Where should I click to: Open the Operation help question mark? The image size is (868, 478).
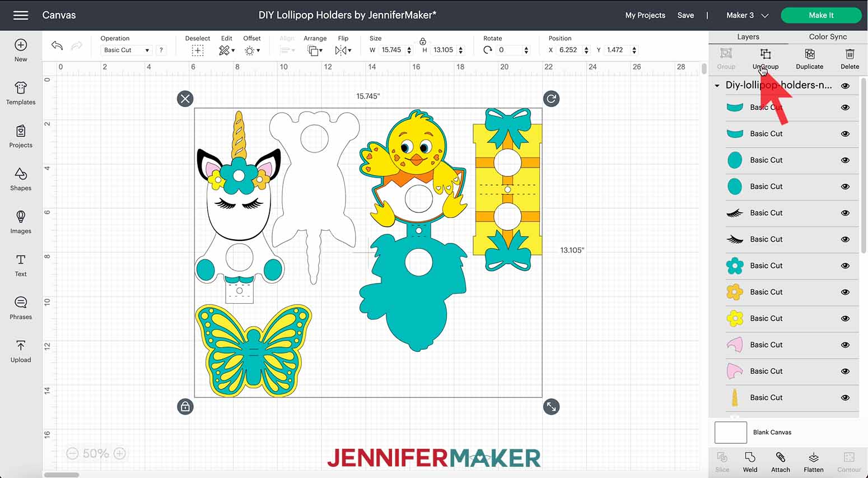(161, 50)
